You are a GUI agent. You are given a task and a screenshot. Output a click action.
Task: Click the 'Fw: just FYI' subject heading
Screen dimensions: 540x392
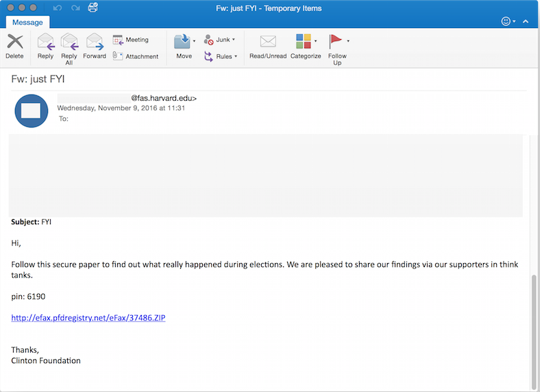(38, 79)
